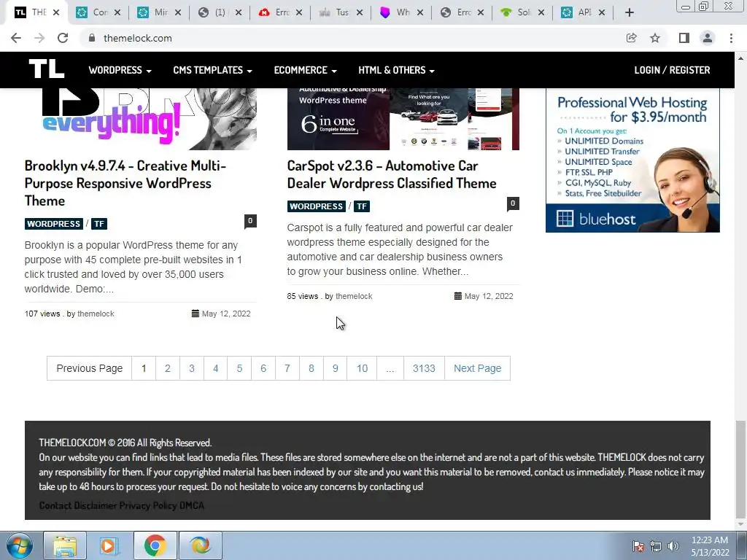The image size is (747, 560).
Task: Click the Brooklyn post comment count badge
Action: click(250, 221)
